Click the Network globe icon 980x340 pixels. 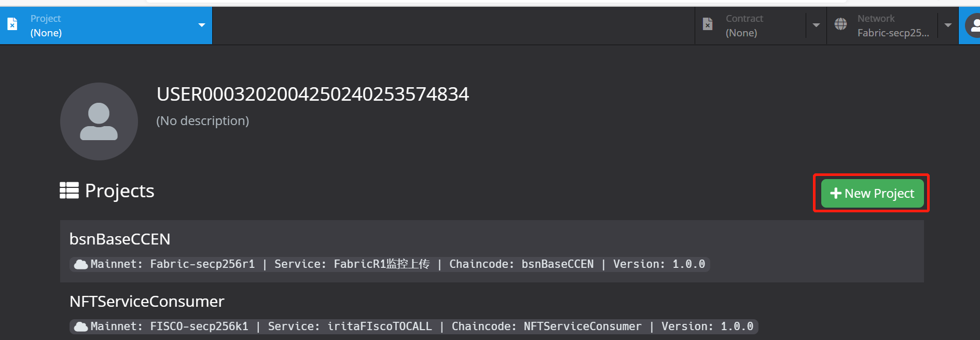[x=840, y=24]
